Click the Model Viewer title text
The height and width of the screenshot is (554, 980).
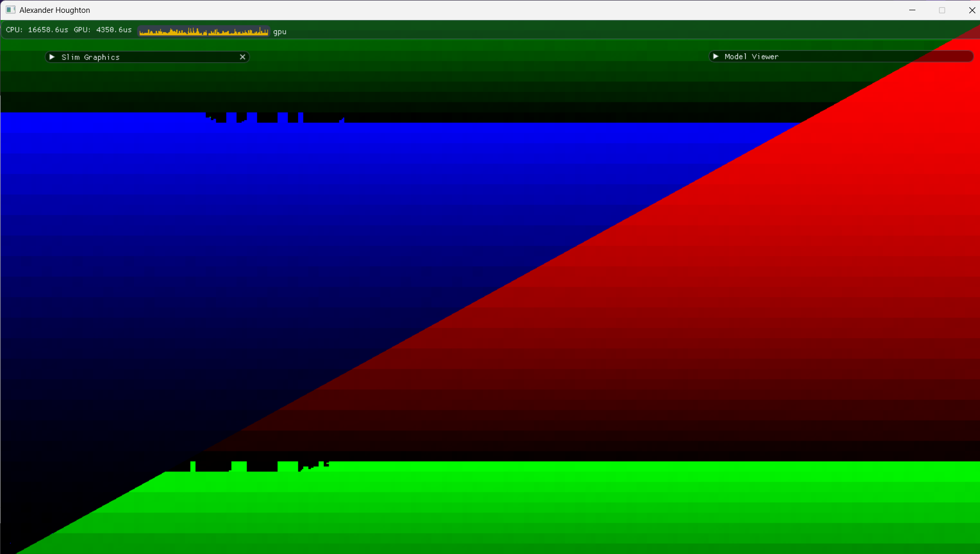tap(751, 57)
